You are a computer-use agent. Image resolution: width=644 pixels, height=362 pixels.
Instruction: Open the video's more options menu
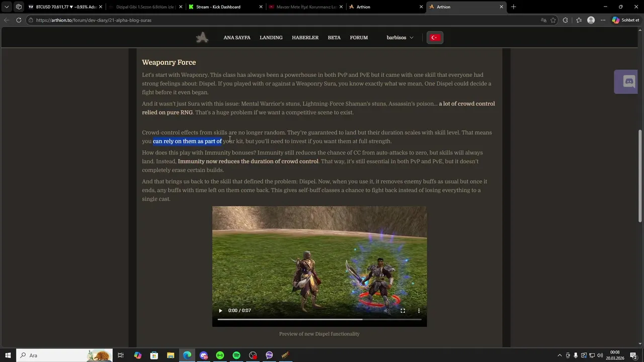coord(419,311)
